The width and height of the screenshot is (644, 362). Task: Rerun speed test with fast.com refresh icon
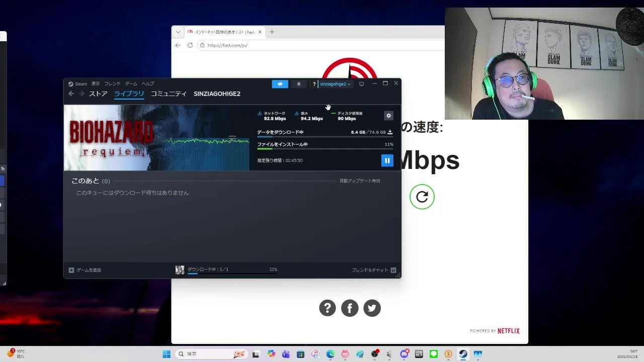[x=422, y=197]
